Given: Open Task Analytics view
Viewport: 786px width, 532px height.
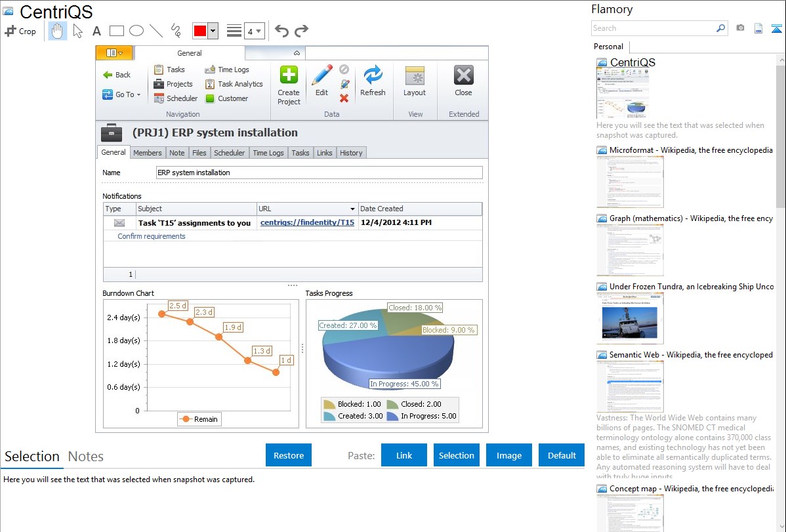Looking at the screenshot, I should [234, 84].
